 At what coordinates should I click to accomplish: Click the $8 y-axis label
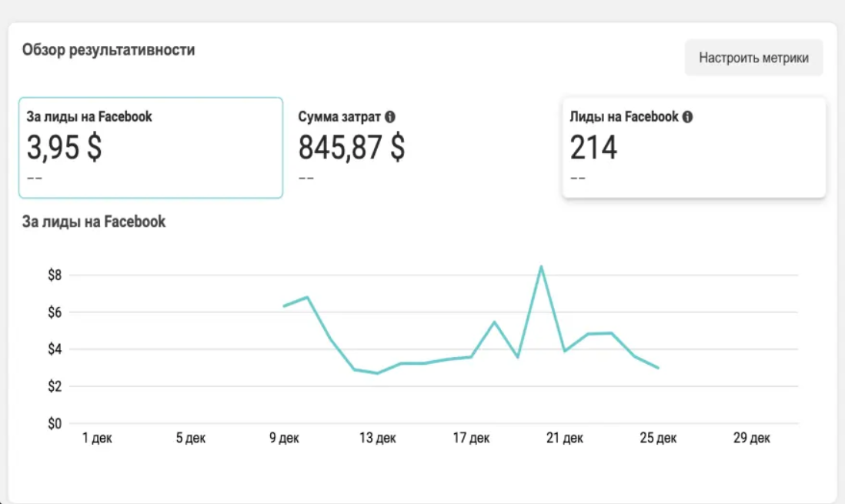[55, 275]
